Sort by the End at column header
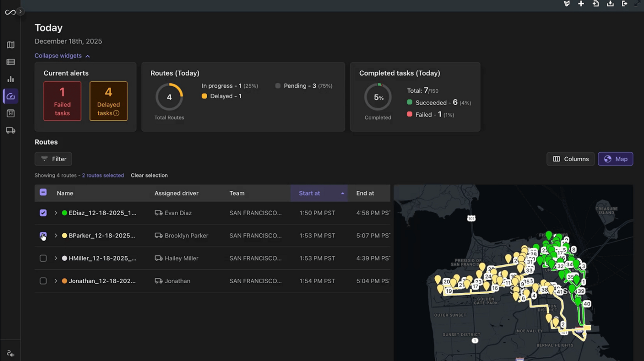The image size is (644, 361). click(x=365, y=193)
